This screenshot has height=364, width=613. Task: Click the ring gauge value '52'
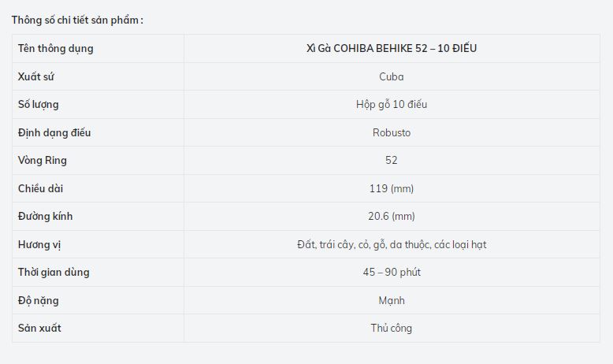pyautogui.click(x=392, y=161)
